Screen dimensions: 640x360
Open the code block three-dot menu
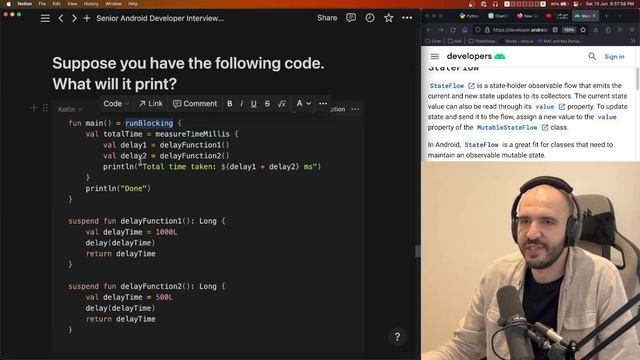point(355,109)
